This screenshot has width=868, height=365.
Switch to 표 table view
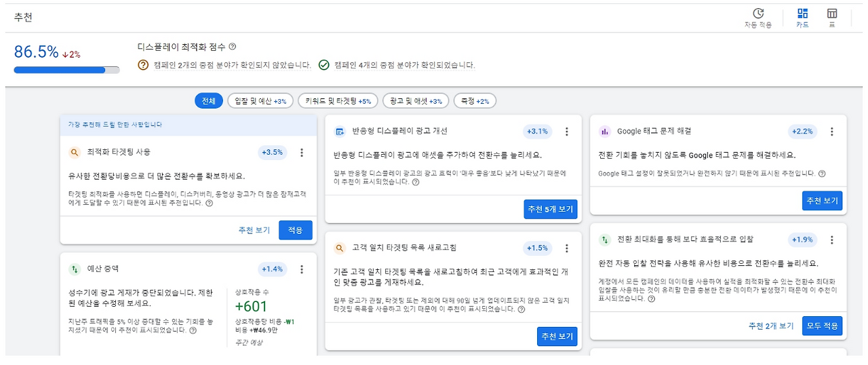click(x=831, y=14)
